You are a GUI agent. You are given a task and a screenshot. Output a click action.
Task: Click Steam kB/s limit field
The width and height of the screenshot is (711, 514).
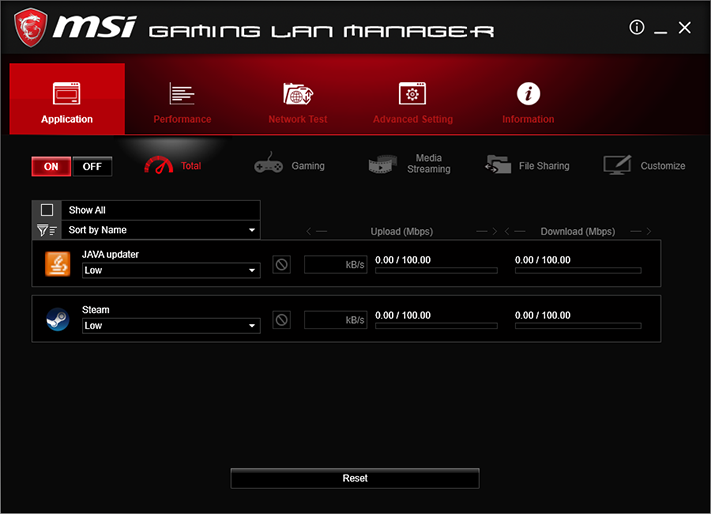pos(336,320)
